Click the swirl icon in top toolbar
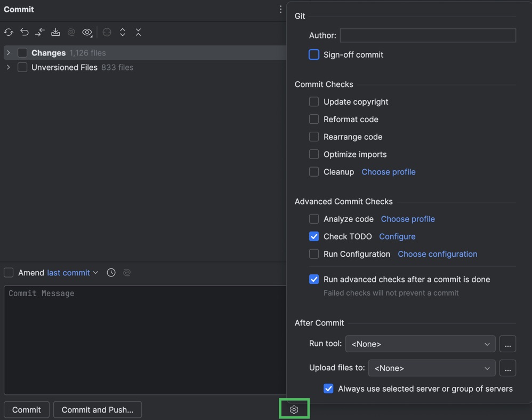Viewport: 532px width, 420px height. click(x=71, y=32)
